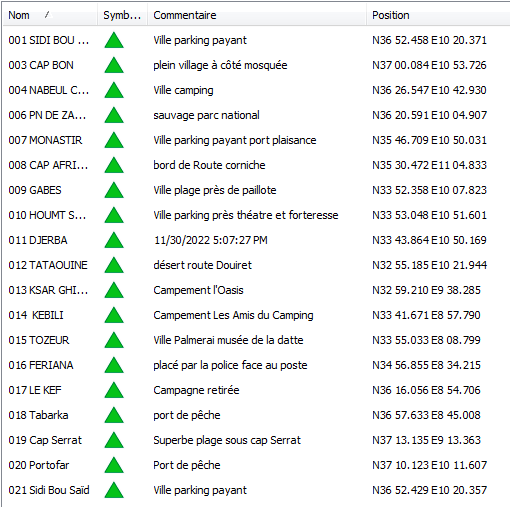Select waypoint name 001 SIDI BOU
The width and height of the screenshot is (510, 507).
click(x=49, y=40)
